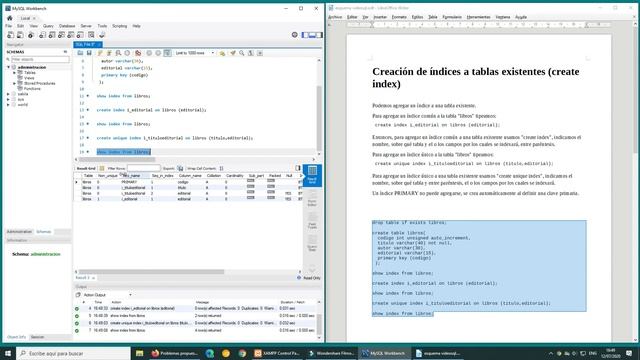Toggle the left sidebar panel visibility
Screen dimensions: 640x360
click(305, 35)
